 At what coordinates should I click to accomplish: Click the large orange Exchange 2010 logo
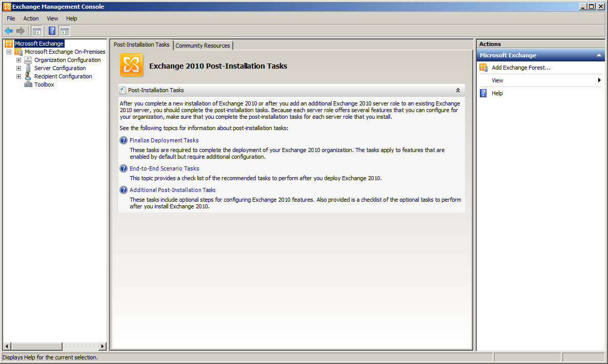coord(131,65)
